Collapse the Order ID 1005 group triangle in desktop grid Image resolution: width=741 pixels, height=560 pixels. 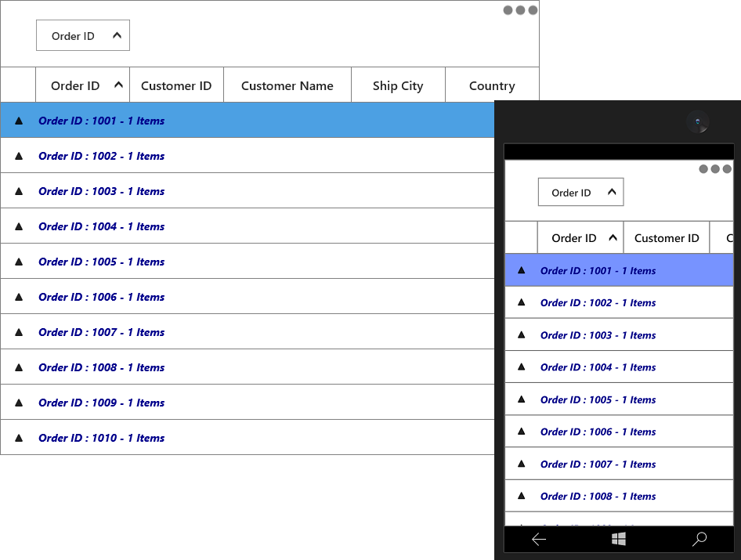coord(19,262)
